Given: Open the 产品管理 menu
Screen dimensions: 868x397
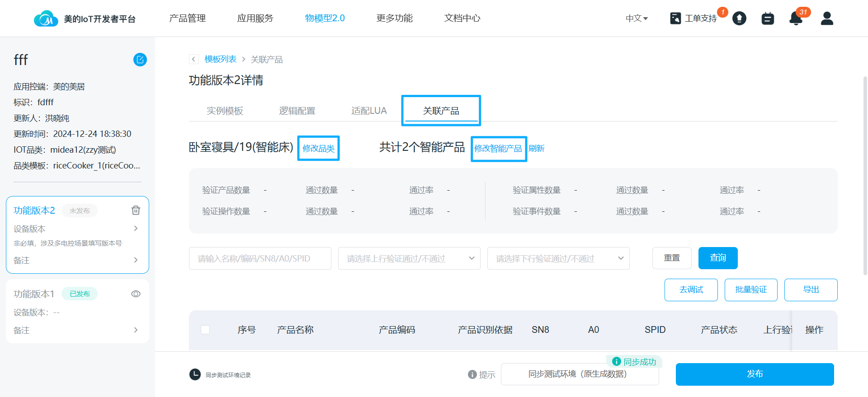Looking at the screenshot, I should click(187, 19).
